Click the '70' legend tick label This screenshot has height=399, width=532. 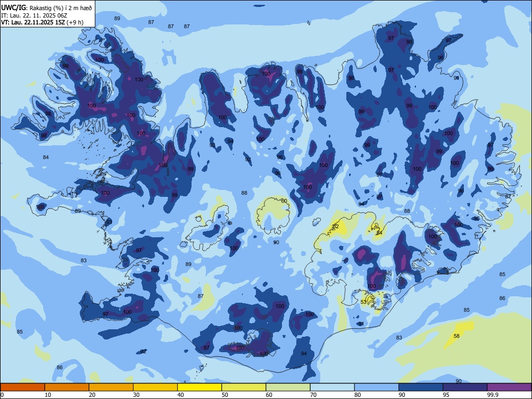(313, 395)
